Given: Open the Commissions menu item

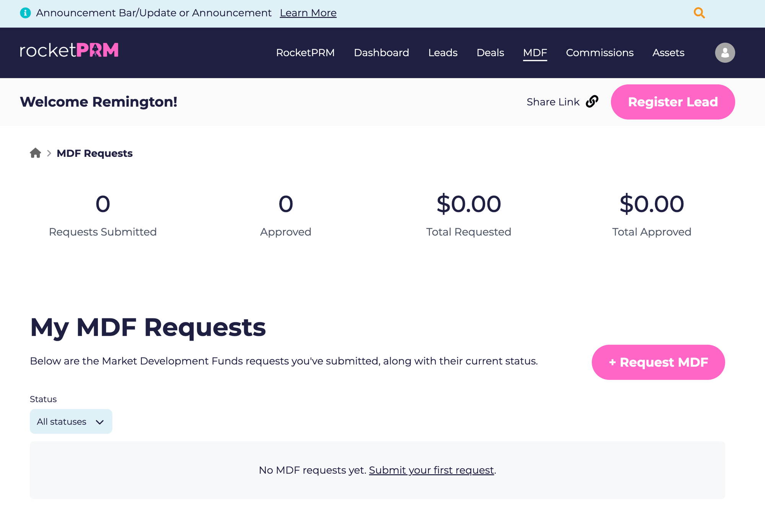Looking at the screenshot, I should coord(599,53).
